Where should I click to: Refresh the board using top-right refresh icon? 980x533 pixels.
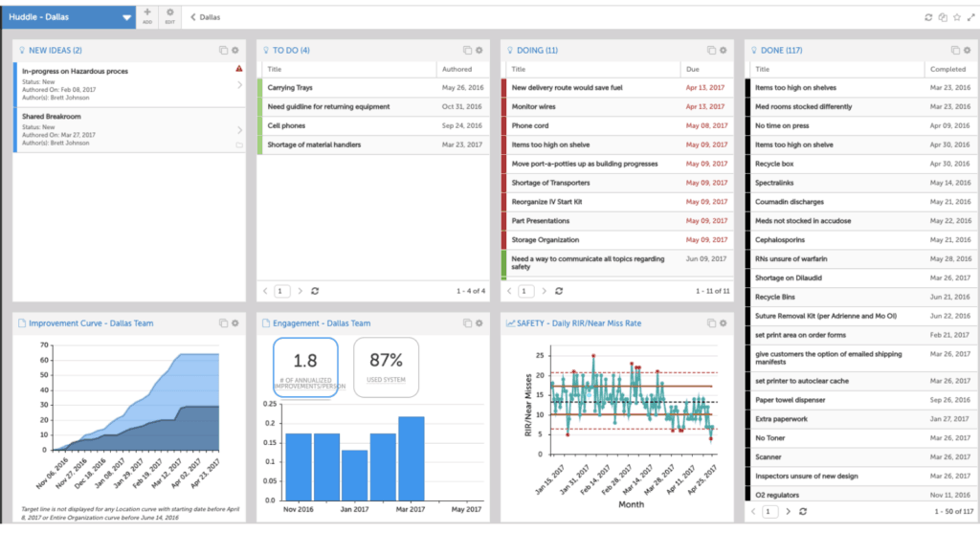927,17
